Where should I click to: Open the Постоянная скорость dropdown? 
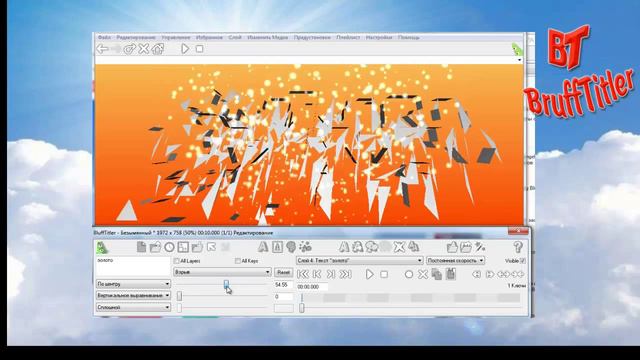click(456, 260)
